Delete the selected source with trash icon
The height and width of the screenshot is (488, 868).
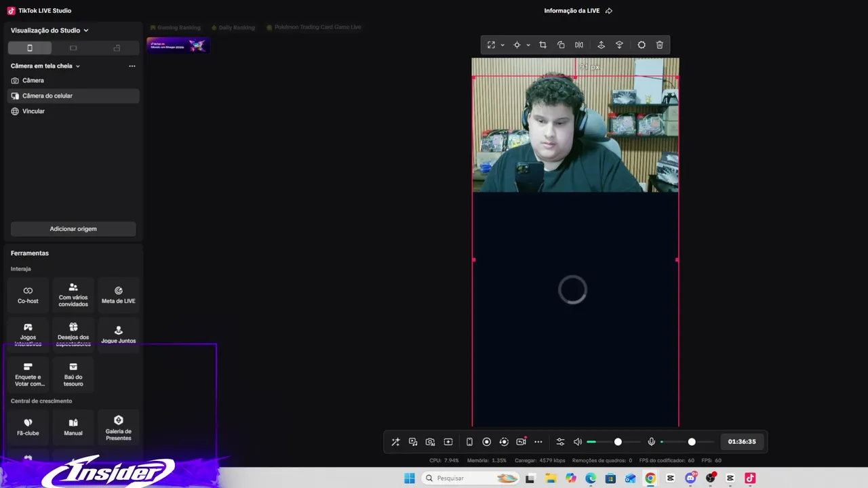(x=660, y=45)
